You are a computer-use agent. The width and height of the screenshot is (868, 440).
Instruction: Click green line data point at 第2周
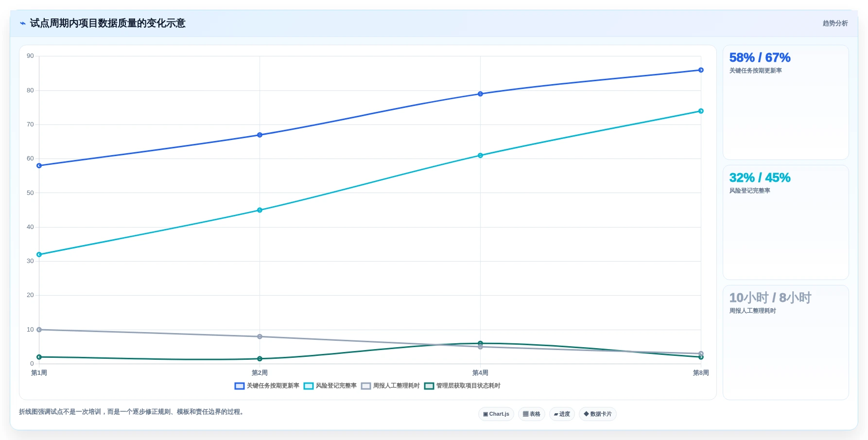pyautogui.click(x=260, y=359)
